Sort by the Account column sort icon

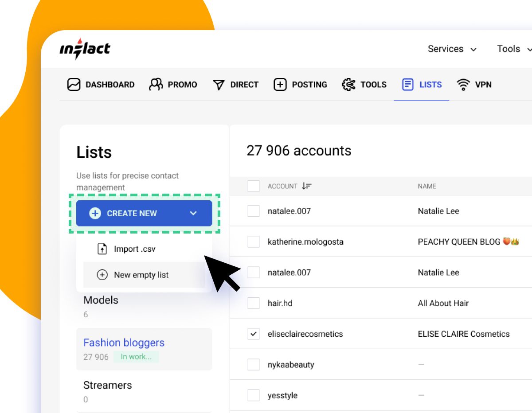click(306, 186)
